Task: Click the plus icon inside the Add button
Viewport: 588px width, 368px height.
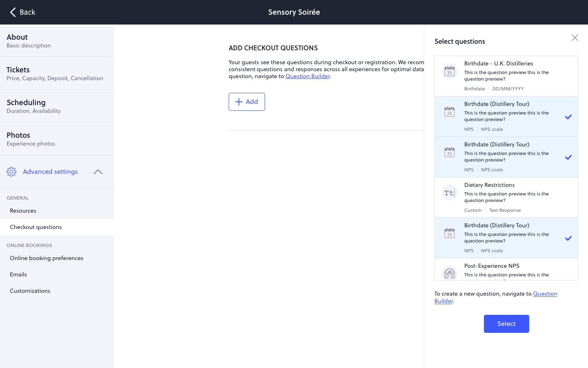Action: pos(239,101)
